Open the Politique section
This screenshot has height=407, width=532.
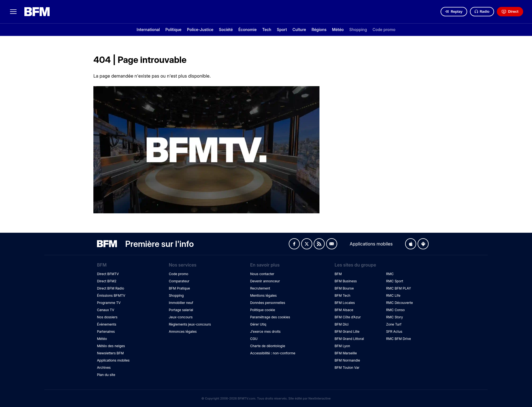click(173, 30)
